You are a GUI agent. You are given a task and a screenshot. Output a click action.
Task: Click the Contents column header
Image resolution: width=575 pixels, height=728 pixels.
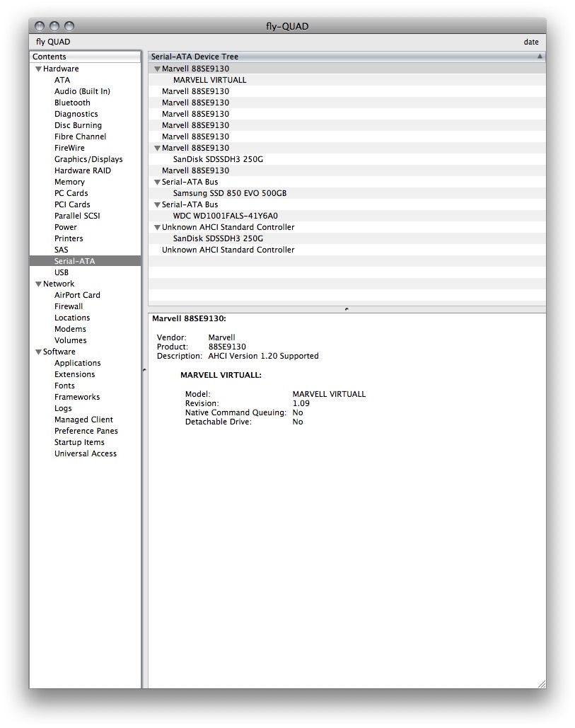86,57
